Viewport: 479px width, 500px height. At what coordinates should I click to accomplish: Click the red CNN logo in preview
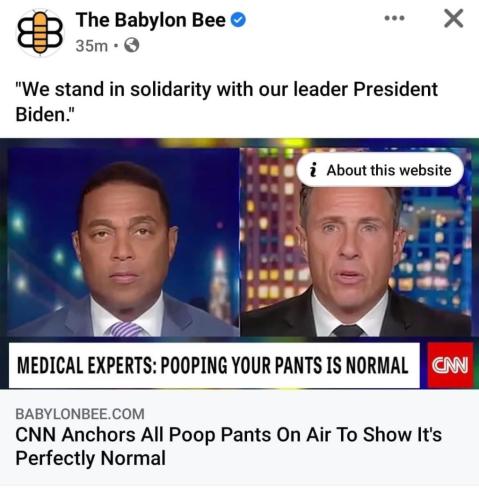(450, 365)
